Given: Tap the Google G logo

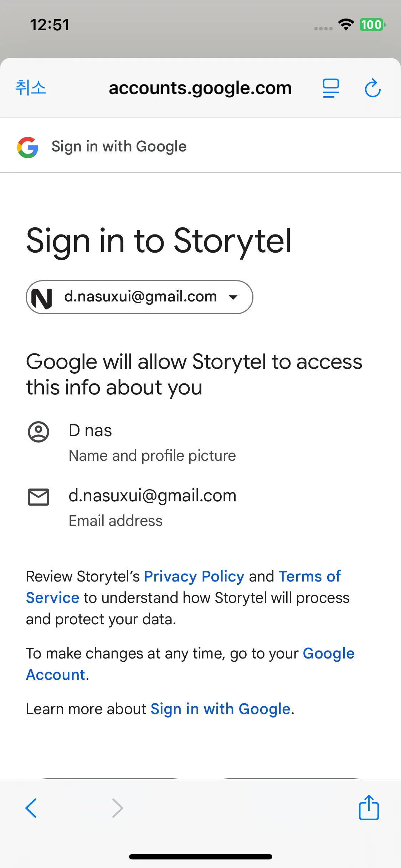Looking at the screenshot, I should click(28, 147).
